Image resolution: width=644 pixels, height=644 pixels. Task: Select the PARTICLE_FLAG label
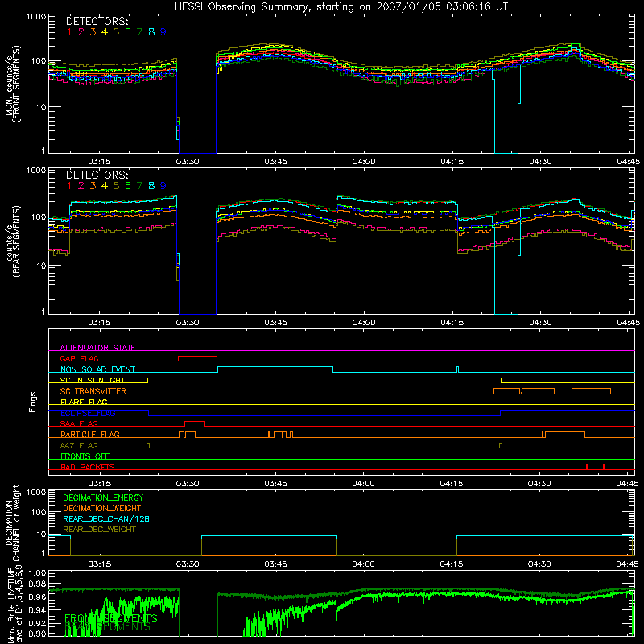tap(90, 434)
